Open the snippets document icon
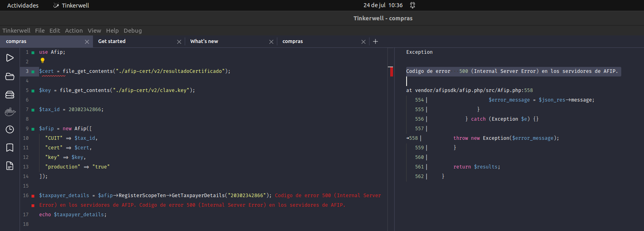Image resolution: width=644 pixels, height=231 pixels. point(10,166)
